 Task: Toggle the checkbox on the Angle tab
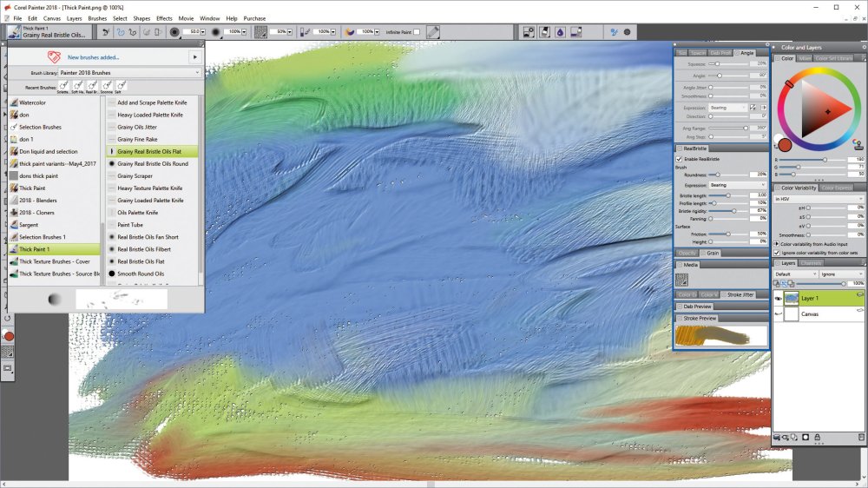tap(737, 53)
